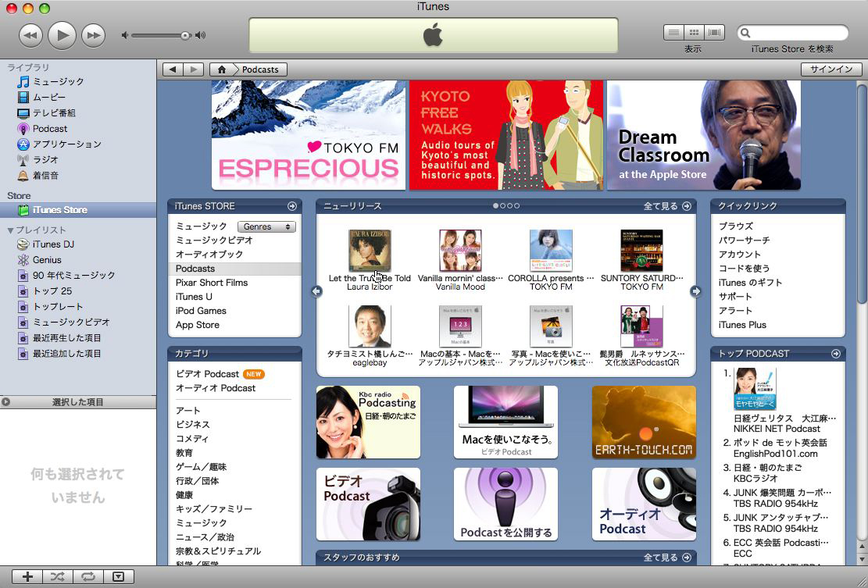Adjust the volume slider knob
The width and height of the screenshot is (868, 588).
click(x=185, y=35)
